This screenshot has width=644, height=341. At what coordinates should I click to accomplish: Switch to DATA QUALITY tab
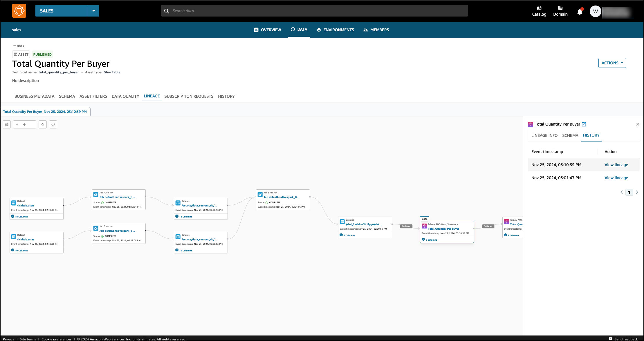point(125,96)
